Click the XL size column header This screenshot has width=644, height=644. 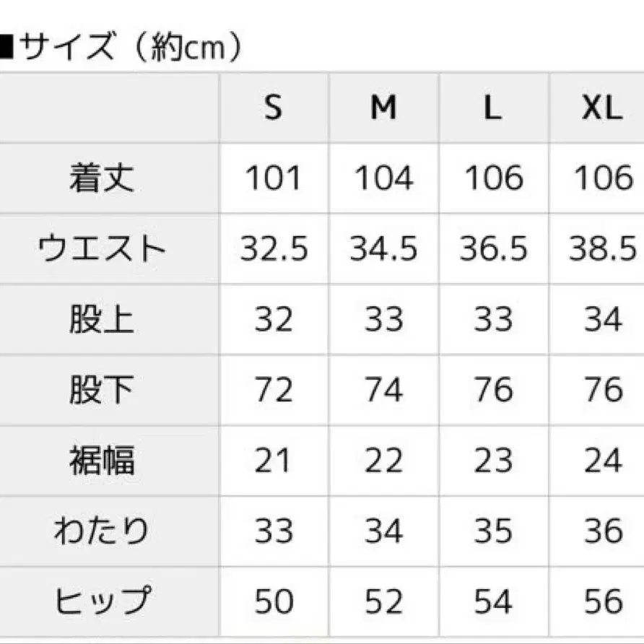pyautogui.click(x=601, y=109)
